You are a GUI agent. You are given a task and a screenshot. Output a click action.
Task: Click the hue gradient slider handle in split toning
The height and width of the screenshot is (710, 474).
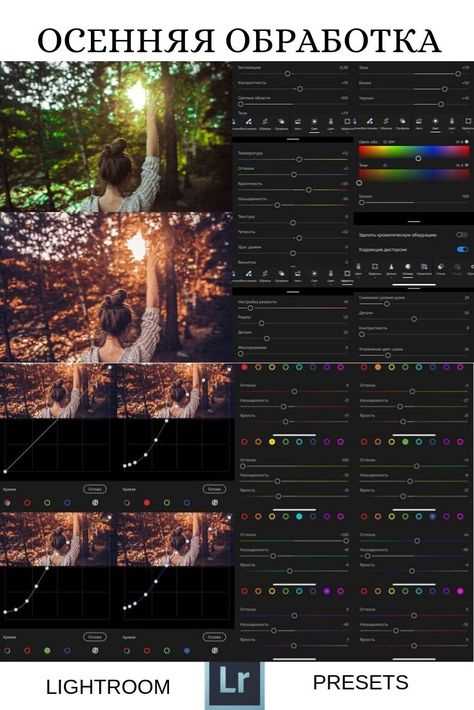click(x=418, y=158)
